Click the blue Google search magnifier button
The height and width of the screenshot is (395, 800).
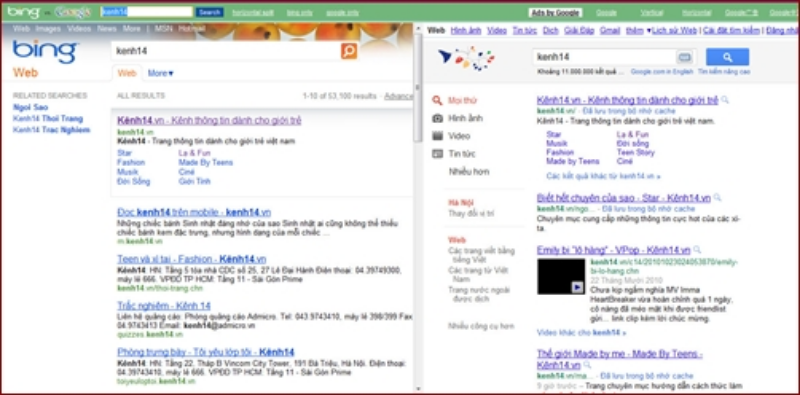[x=727, y=57]
